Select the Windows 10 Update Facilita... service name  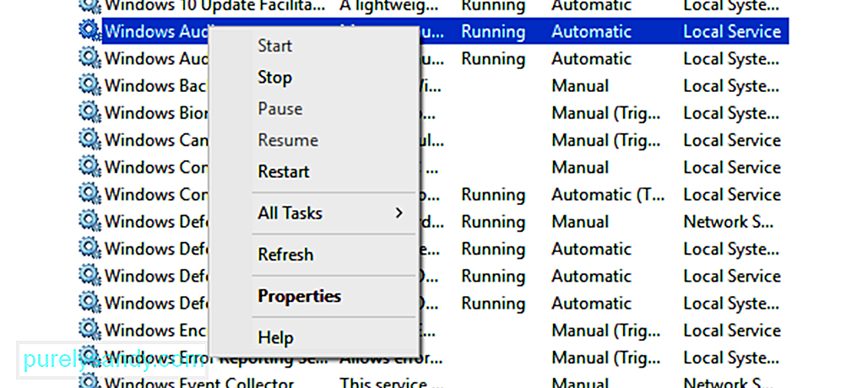click(215, 6)
